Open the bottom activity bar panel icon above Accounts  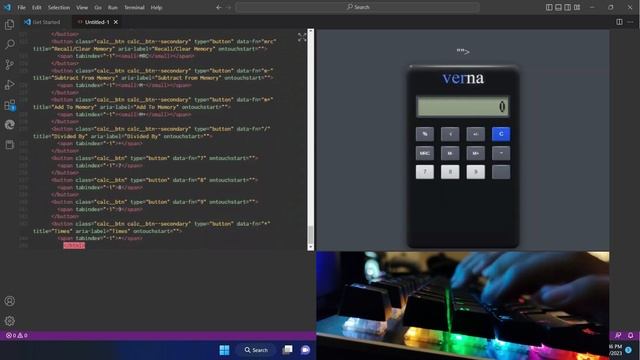pos(9,144)
